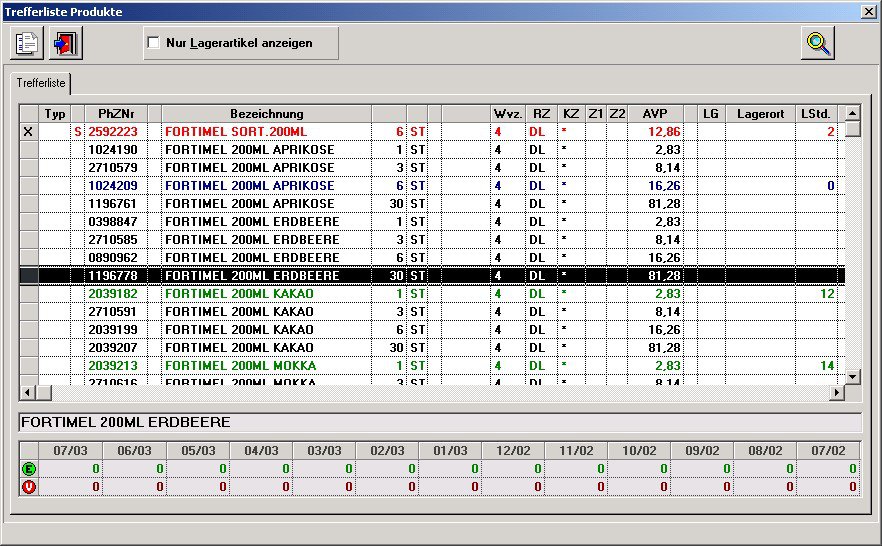
Task: Open the magnifying glass search icon
Action: [819, 44]
